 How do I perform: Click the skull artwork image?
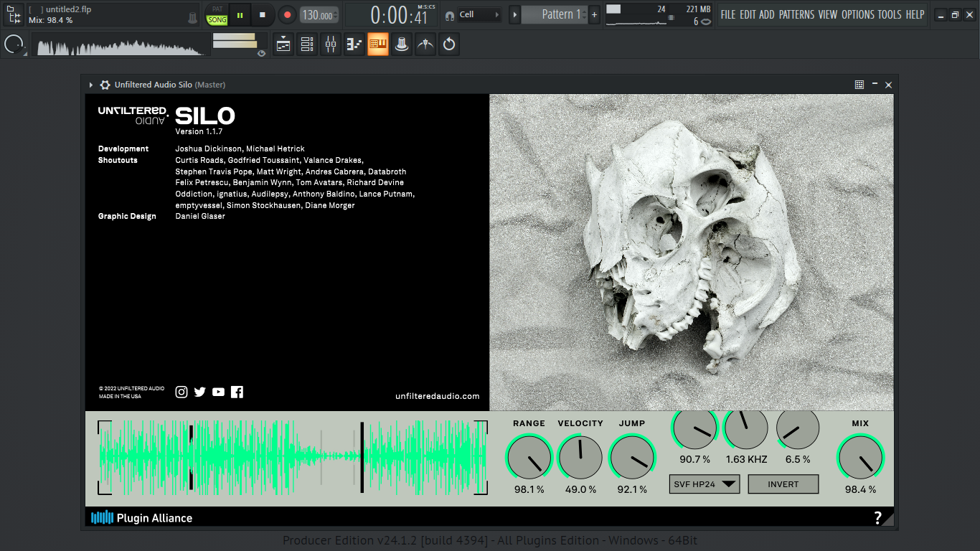692,253
